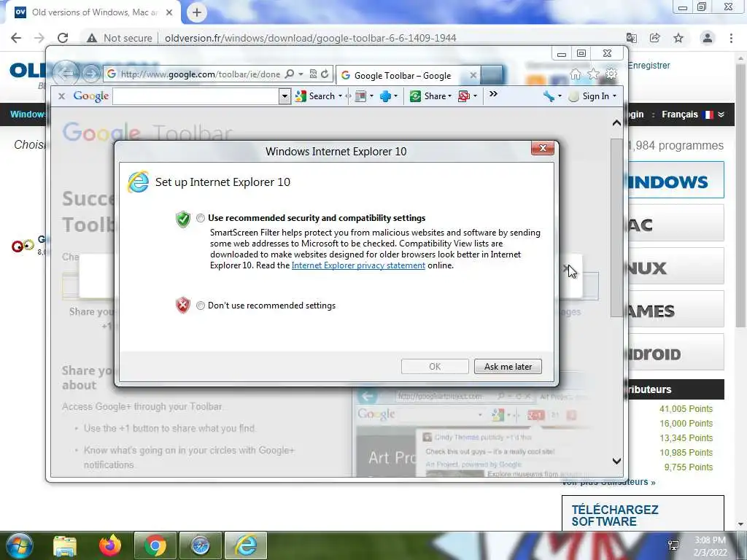
Task: Click the Chrome share page icon
Action: [x=655, y=38]
